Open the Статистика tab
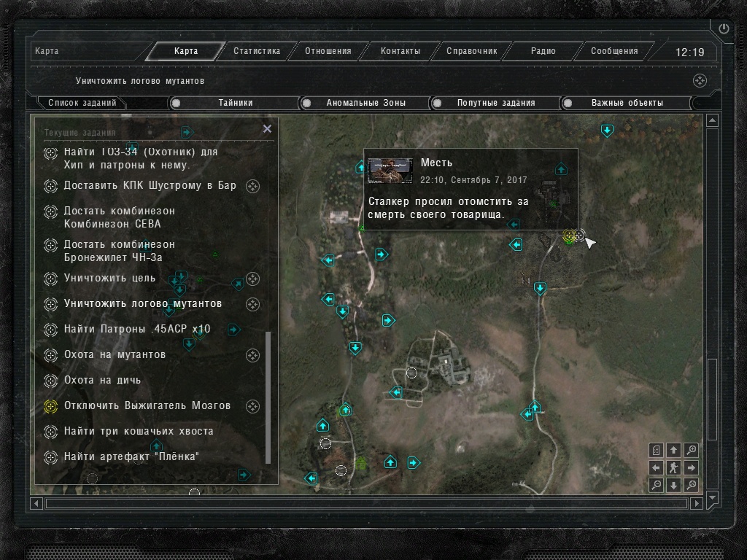The height and width of the screenshot is (560, 747). [257, 51]
